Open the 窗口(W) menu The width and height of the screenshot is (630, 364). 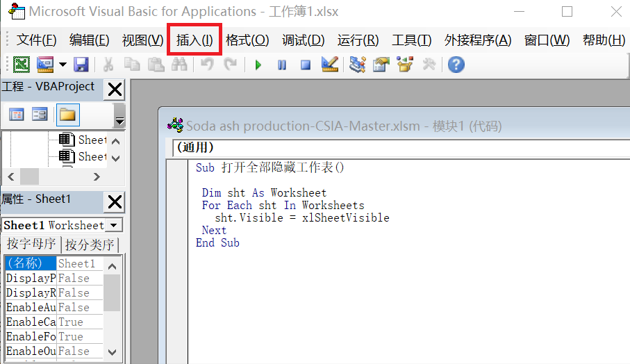(x=547, y=40)
